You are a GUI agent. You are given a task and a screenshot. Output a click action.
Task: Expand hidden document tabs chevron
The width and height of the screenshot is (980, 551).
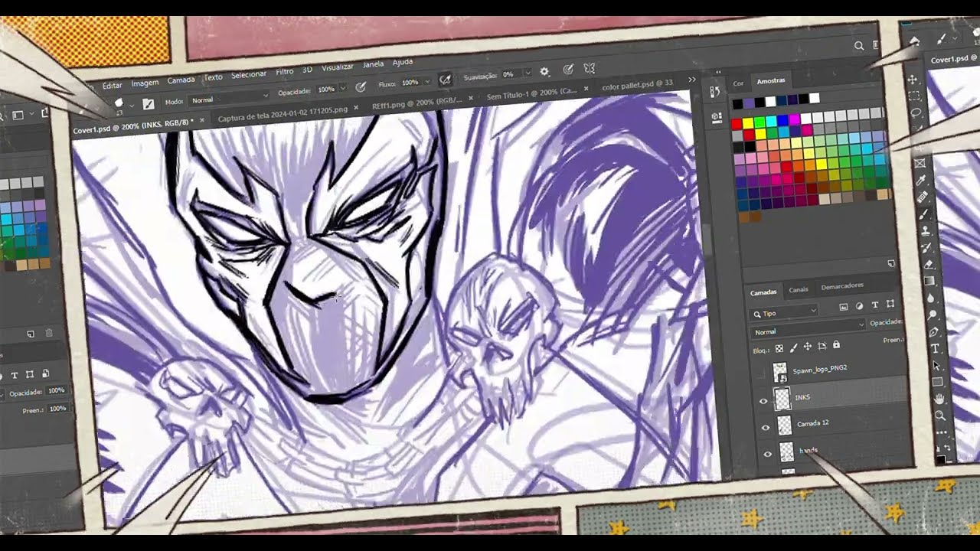pyautogui.click(x=691, y=79)
